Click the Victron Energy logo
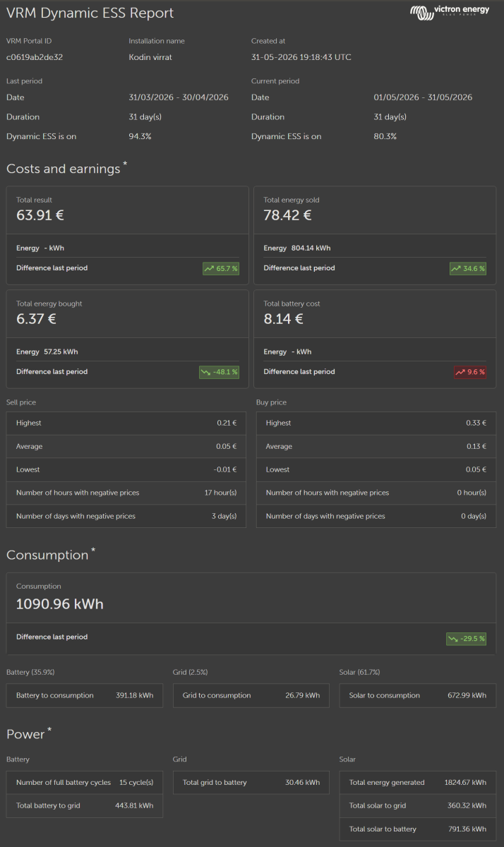504x847 pixels. (449, 13)
